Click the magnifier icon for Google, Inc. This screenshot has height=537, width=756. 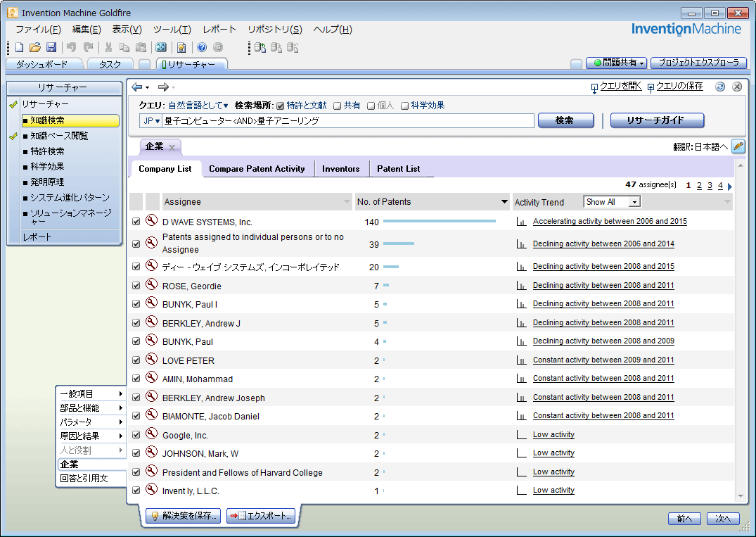click(x=151, y=434)
